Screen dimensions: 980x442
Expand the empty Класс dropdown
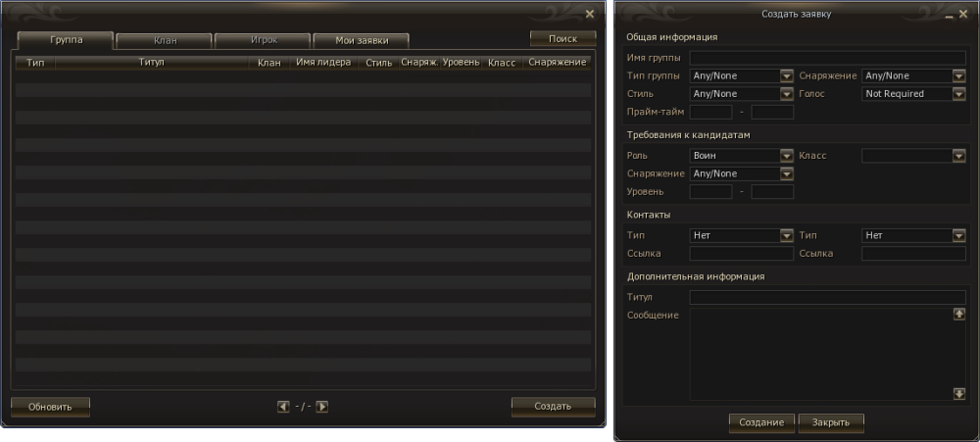[913, 156]
